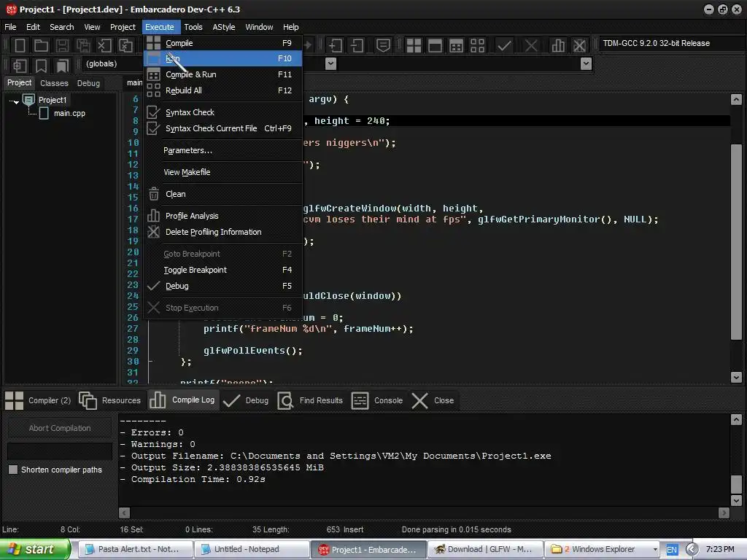Collapse the Project1 tree node
747x560 pixels.
pos(15,101)
